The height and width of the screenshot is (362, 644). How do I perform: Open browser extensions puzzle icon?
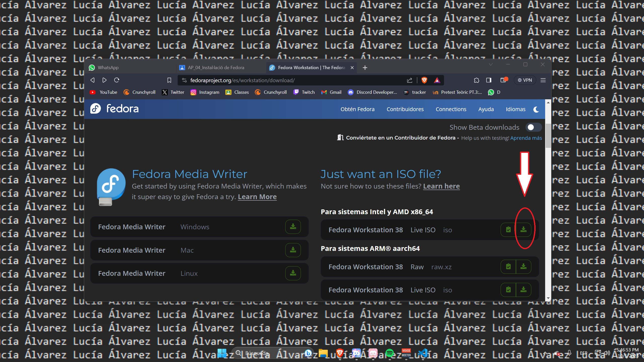pyautogui.click(x=476, y=80)
